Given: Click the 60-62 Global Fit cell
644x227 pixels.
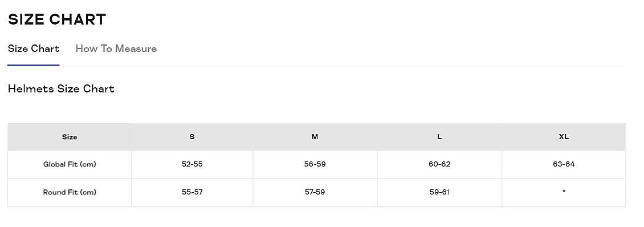Looking at the screenshot, I should (439, 164).
